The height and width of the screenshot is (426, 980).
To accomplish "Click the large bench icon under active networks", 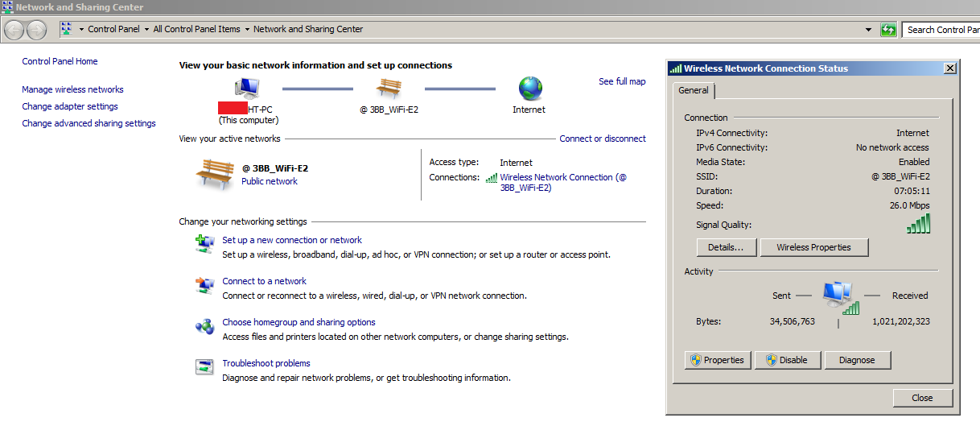I will [215, 173].
